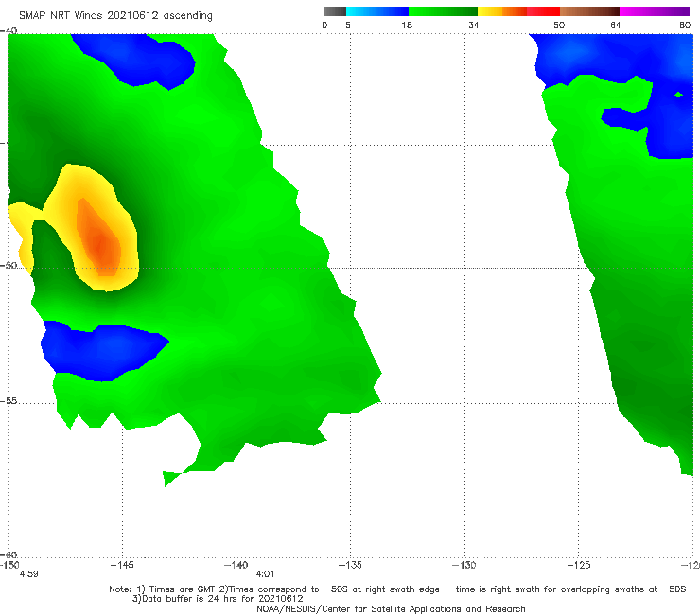
Task: Click the longitude label "-125"
Action: point(579,565)
